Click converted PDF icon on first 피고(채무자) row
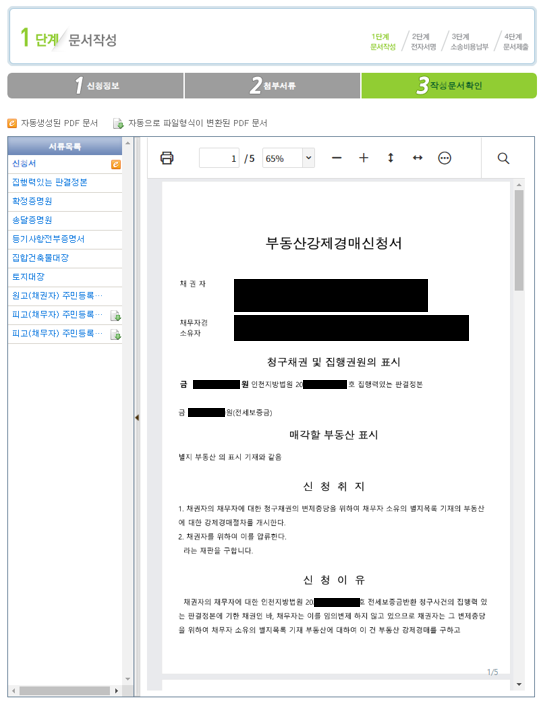Screen dimensions: 540x702 [116, 316]
